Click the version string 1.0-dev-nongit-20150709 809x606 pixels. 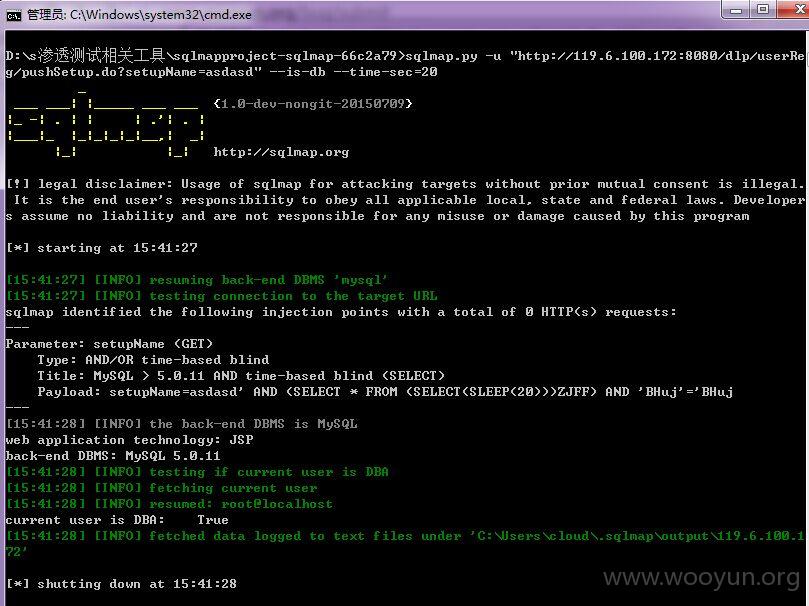point(313,104)
